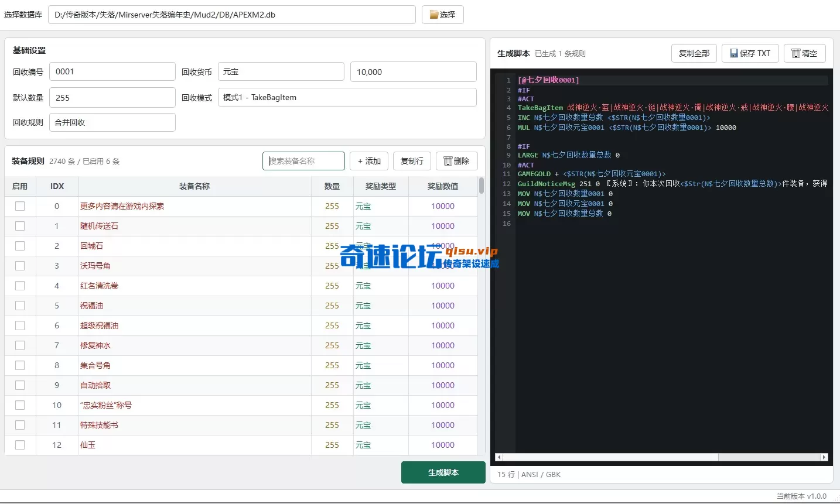Toggle the checkbox for 回城石 row
The image size is (840, 504).
(x=20, y=246)
